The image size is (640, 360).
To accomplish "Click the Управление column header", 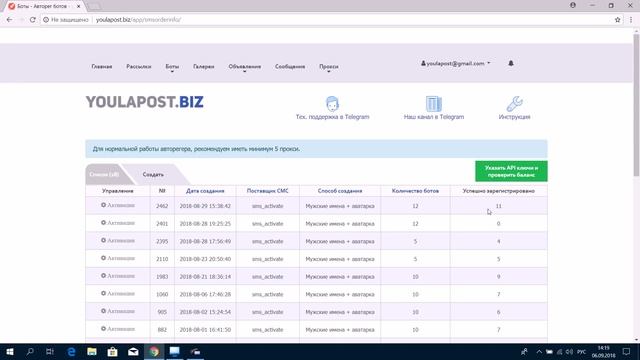I will (118, 191).
